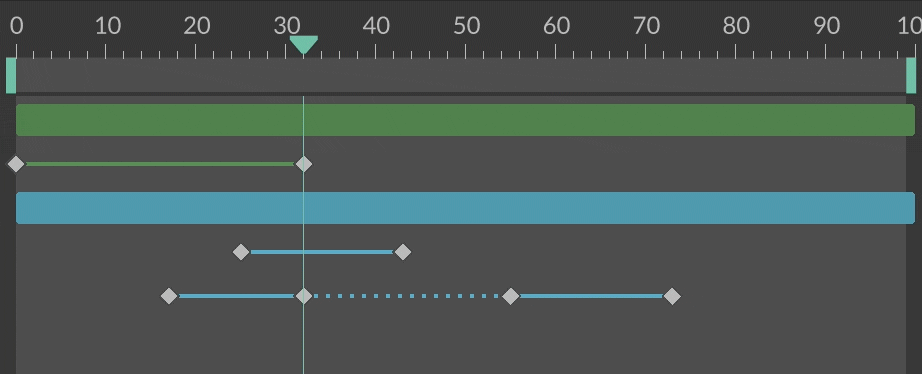
Task: Select the green track keyframe at frame 0
Action: coord(16,164)
